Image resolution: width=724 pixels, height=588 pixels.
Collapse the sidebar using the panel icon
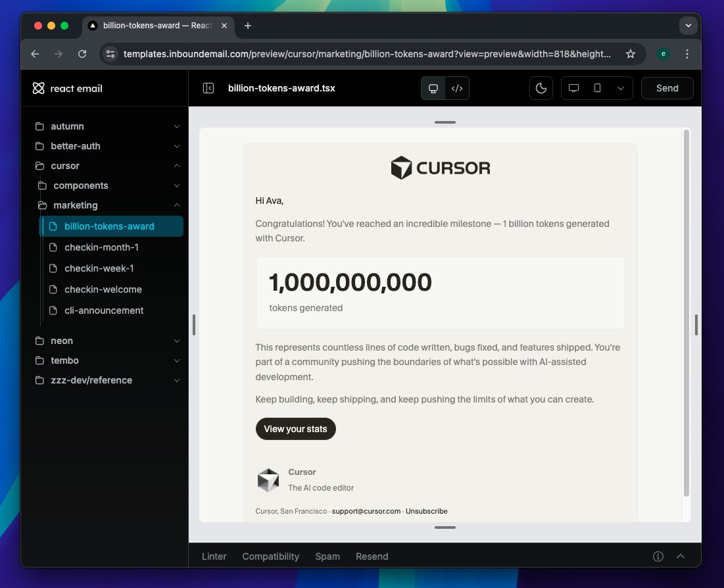pos(208,87)
